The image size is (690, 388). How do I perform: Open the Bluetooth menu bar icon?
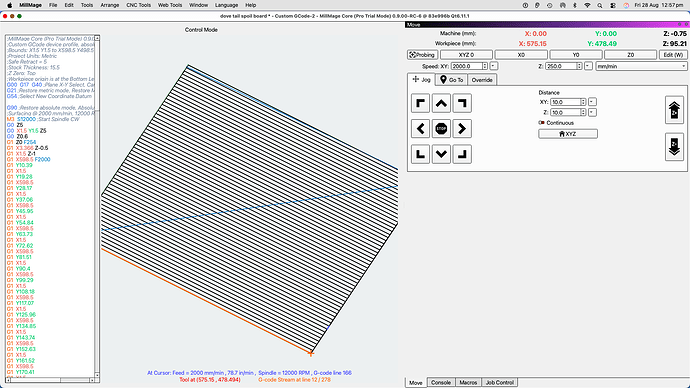[575, 5]
